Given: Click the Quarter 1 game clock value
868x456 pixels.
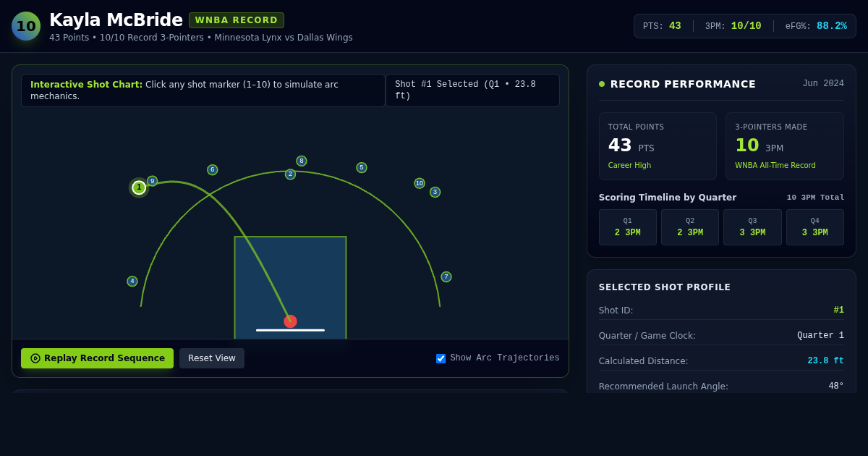Looking at the screenshot, I should 820,336.
